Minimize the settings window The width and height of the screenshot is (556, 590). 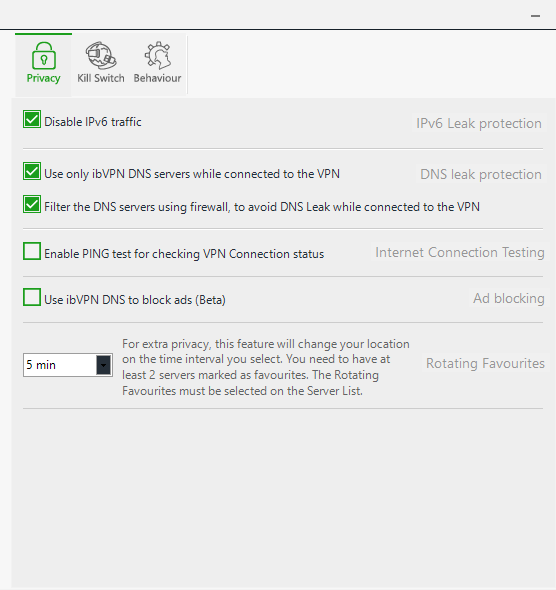535,16
